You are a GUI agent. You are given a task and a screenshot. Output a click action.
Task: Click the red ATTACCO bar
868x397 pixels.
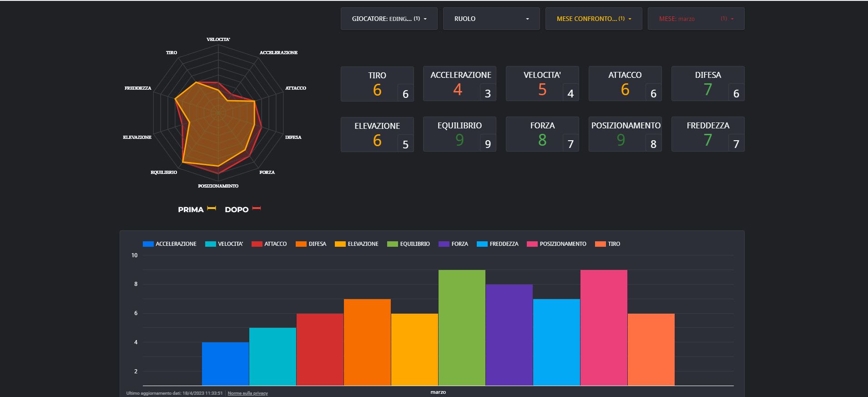pyautogui.click(x=320, y=350)
